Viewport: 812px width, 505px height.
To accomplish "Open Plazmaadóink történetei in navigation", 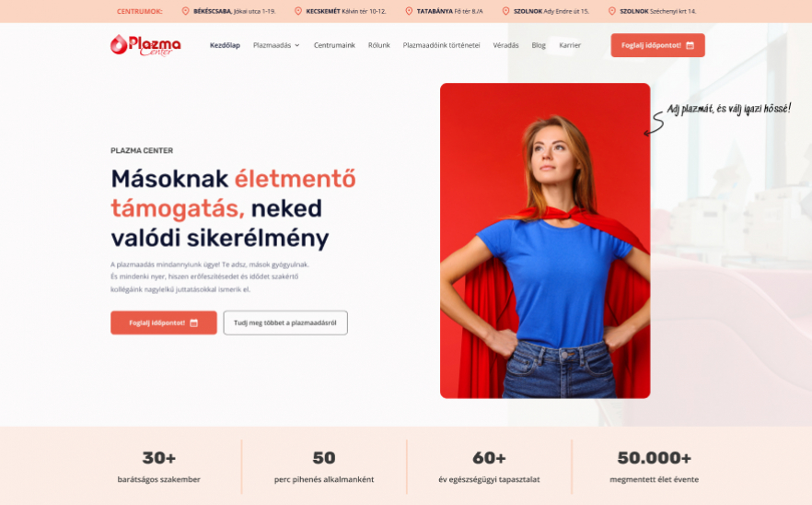I will 441,46.
